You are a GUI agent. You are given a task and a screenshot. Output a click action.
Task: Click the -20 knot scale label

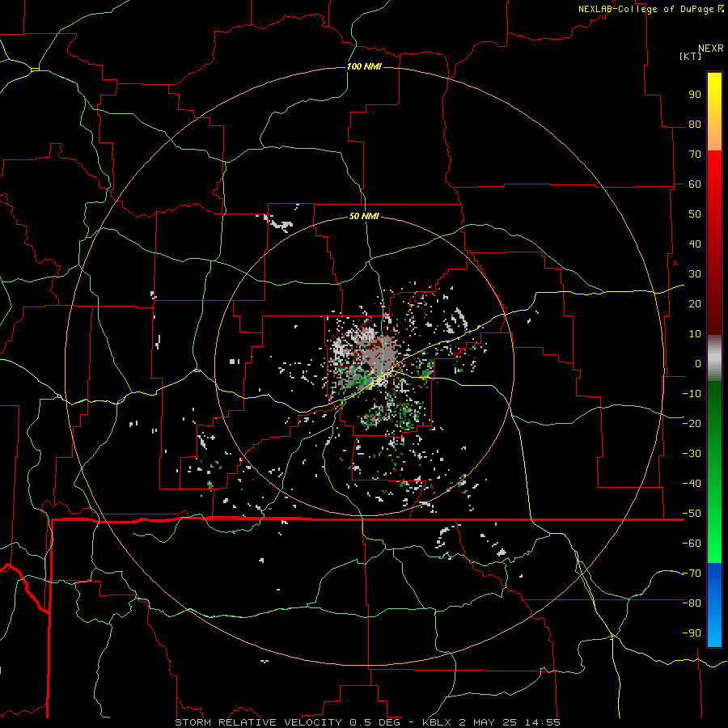(x=692, y=424)
